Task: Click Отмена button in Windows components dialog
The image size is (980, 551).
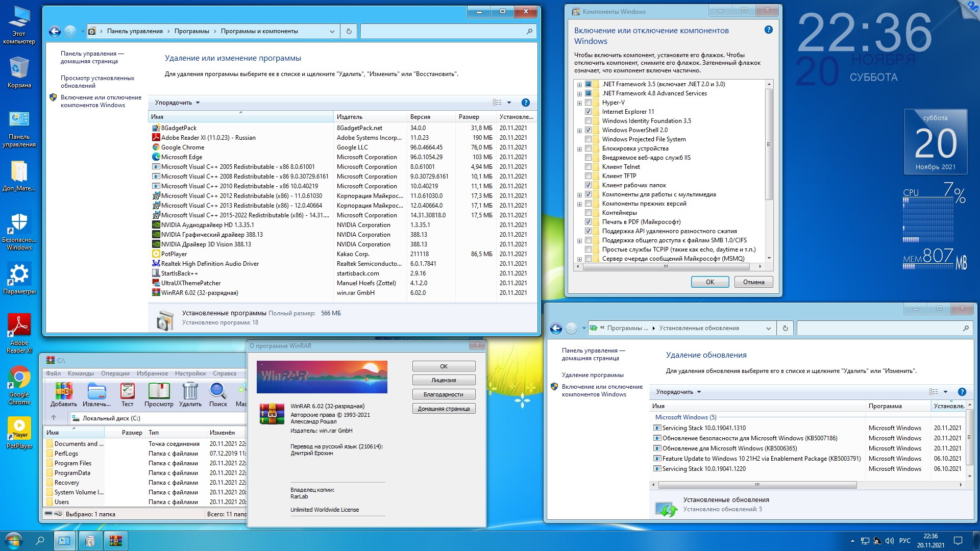Action: 751,282
